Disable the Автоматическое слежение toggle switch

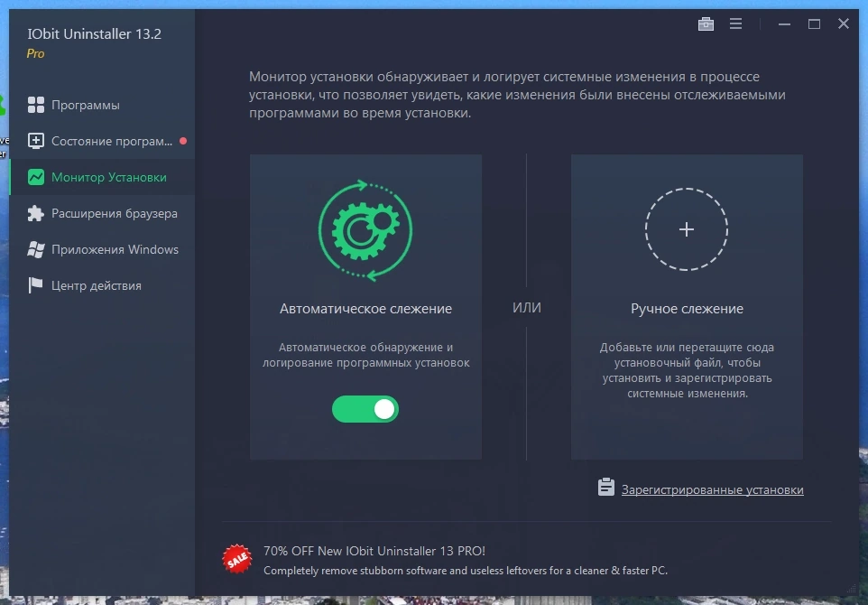pyautogui.click(x=365, y=409)
